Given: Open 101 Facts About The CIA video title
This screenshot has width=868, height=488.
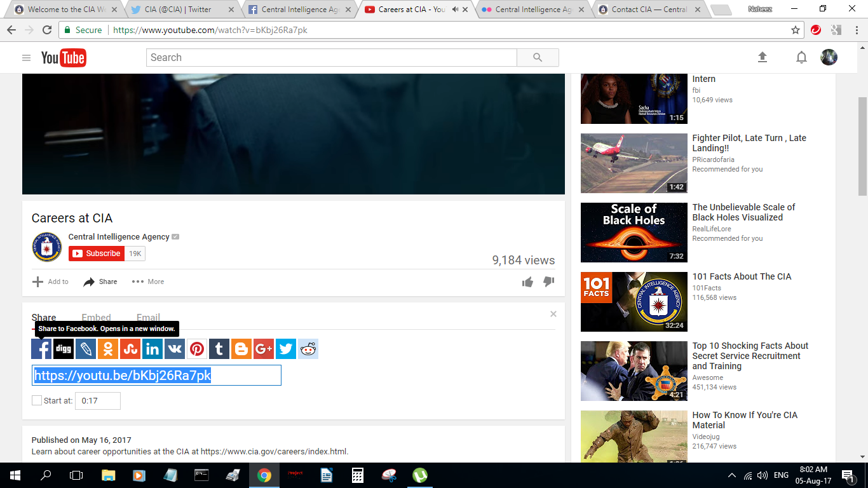Looking at the screenshot, I should (742, 276).
